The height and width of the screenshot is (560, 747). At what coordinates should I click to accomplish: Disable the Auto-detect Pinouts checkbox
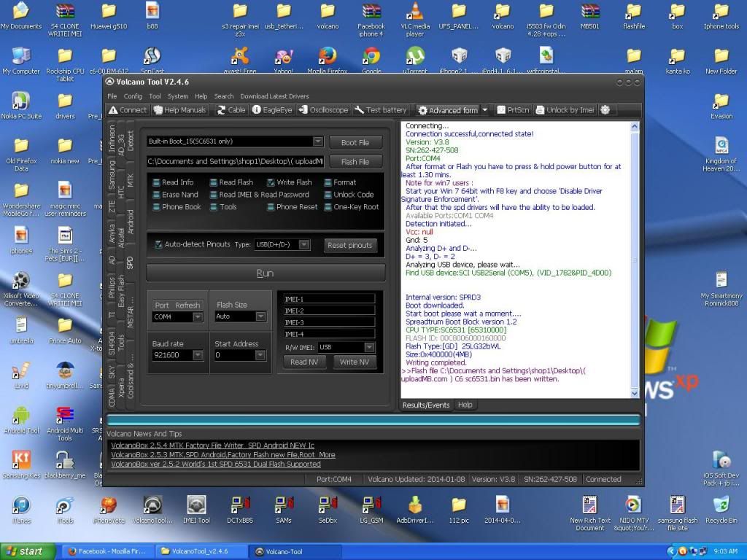coord(158,244)
